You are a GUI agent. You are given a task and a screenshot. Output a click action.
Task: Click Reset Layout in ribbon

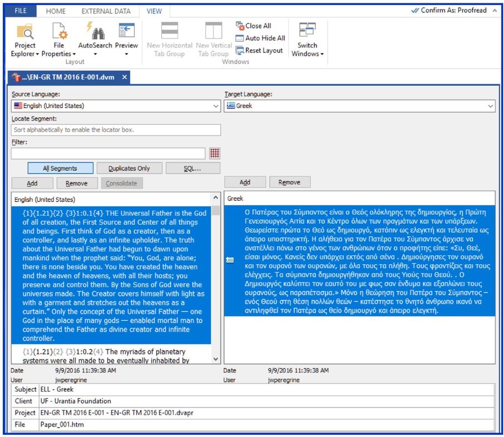point(260,50)
